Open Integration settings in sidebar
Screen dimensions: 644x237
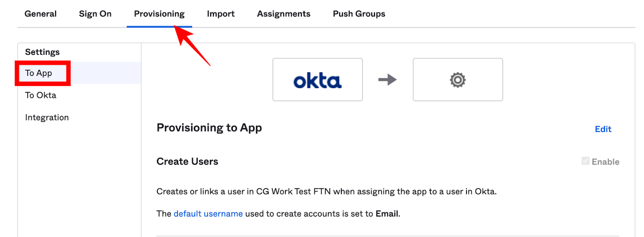point(47,118)
